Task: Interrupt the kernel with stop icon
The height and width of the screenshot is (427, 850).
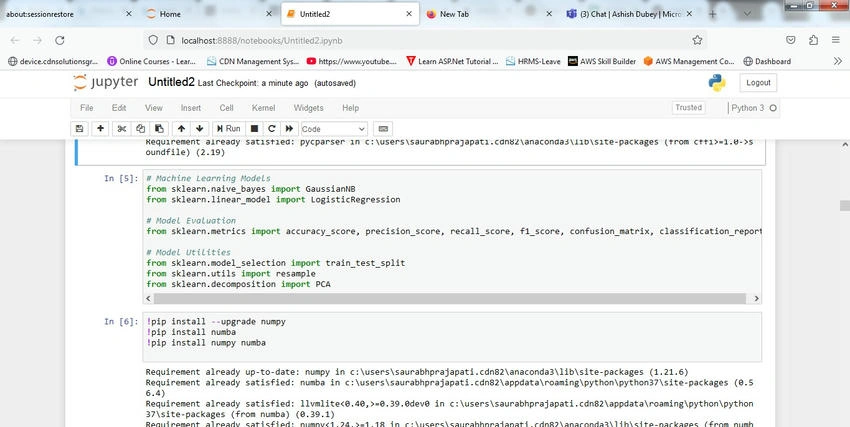Action: (254, 128)
